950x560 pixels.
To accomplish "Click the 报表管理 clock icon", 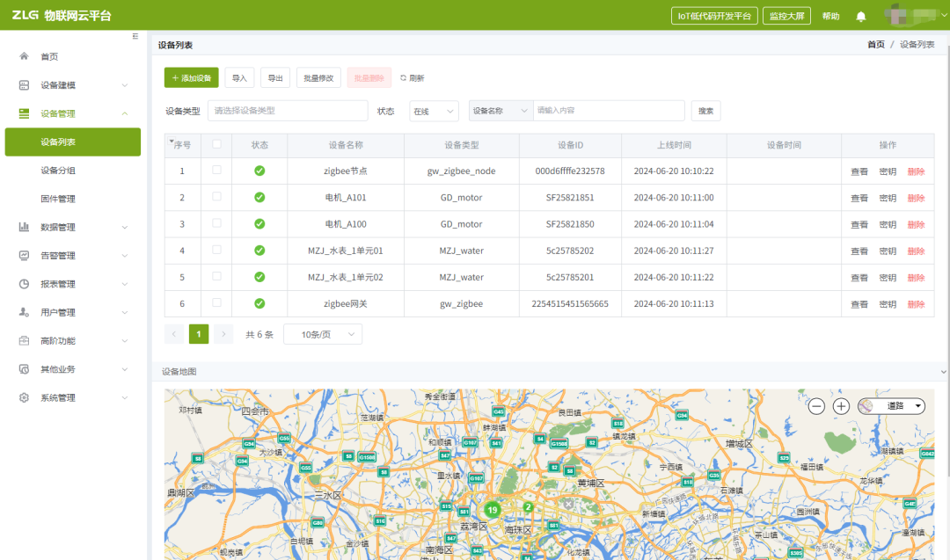I will (x=25, y=284).
